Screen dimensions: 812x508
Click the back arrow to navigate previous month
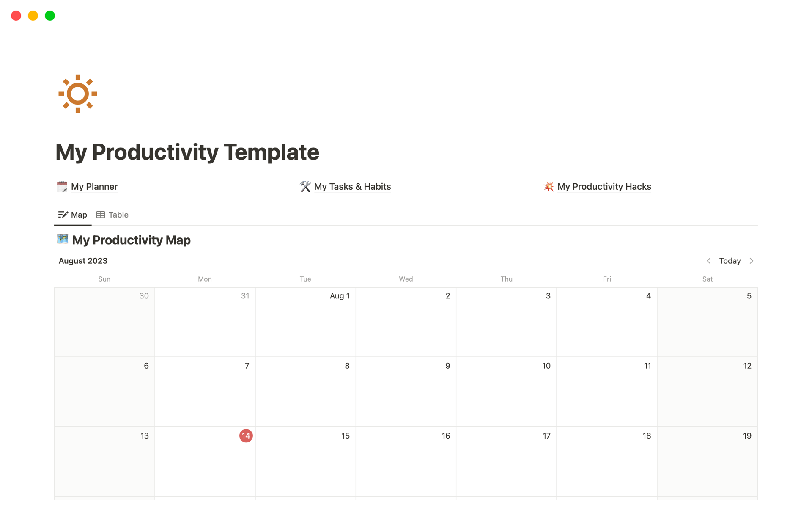click(x=709, y=260)
